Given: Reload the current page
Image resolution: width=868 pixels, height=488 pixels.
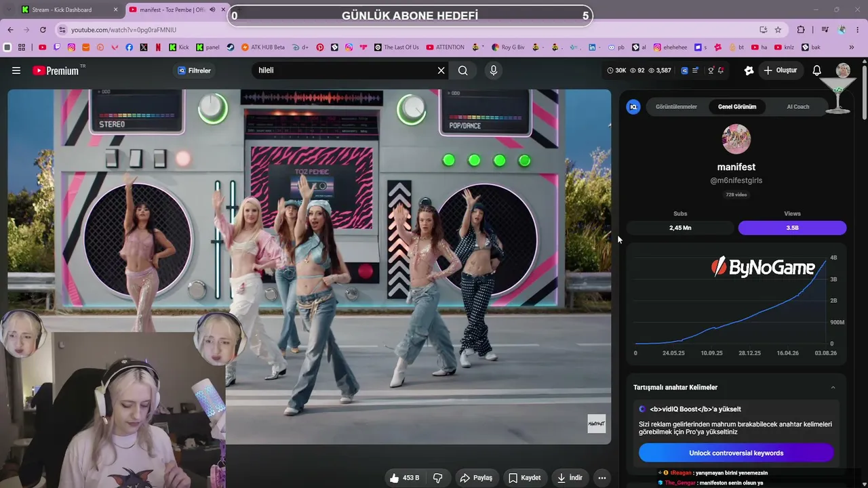Looking at the screenshot, I should point(43,30).
